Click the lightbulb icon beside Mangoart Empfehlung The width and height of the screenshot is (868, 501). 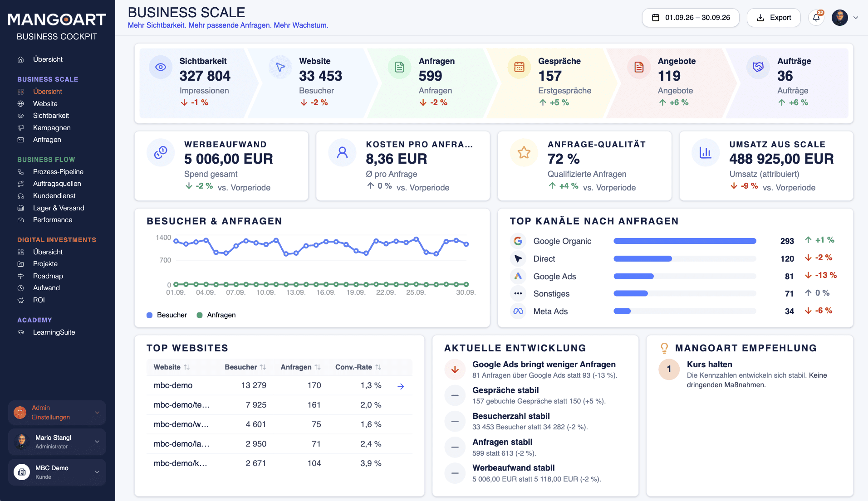664,348
